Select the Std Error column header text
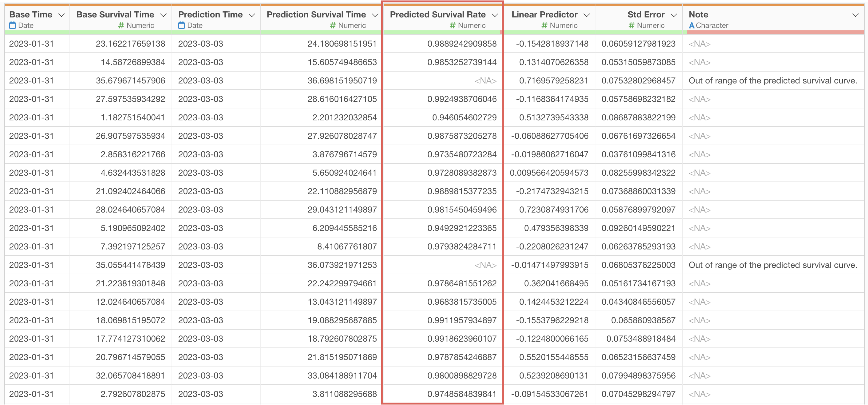The width and height of the screenshot is (868, 405). [x=646, y=15]
